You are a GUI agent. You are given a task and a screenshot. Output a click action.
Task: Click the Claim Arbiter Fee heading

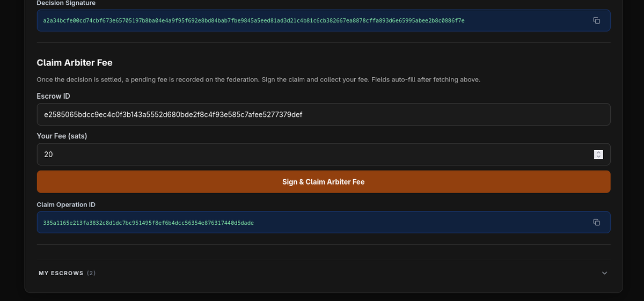(75, 63)
